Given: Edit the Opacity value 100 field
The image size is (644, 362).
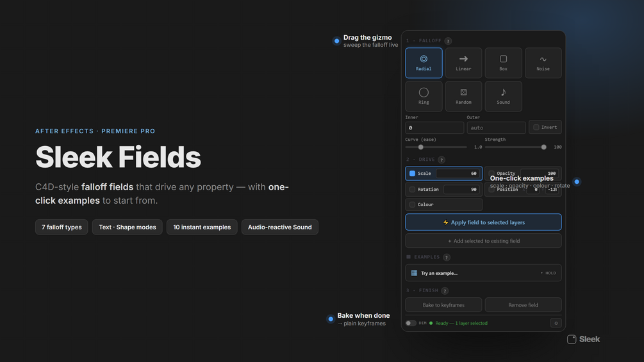Looking at the screenshot, I should [540, 174].
